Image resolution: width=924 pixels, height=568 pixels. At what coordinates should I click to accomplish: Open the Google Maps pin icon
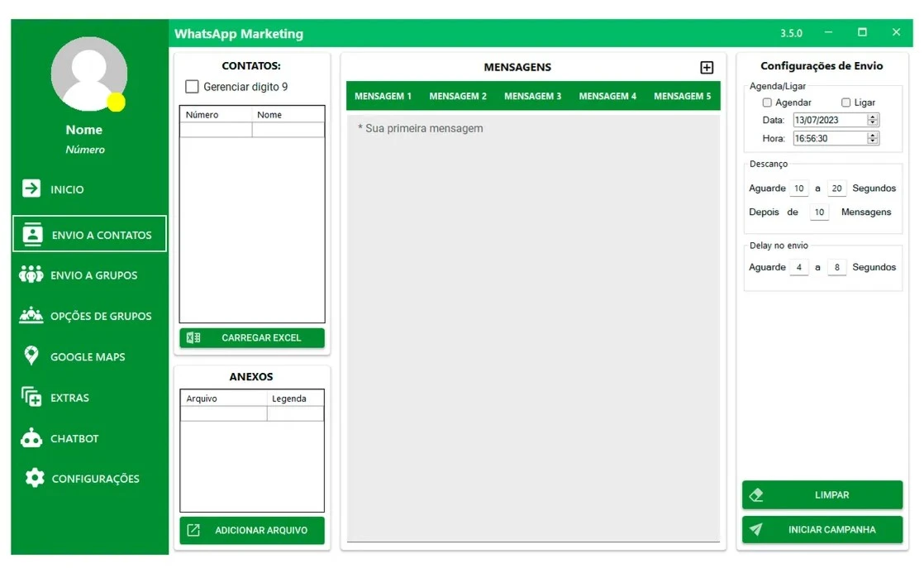click(31, 356)
